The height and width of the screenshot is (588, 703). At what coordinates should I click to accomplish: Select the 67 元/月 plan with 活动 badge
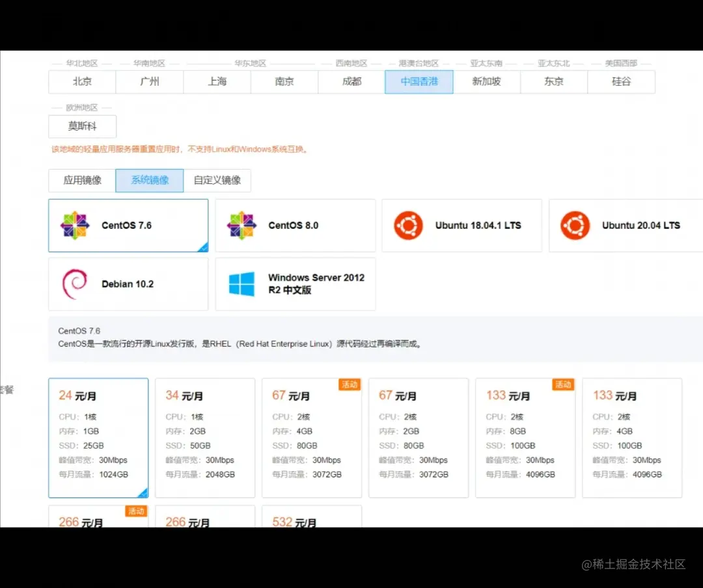(x=312, y=438)
